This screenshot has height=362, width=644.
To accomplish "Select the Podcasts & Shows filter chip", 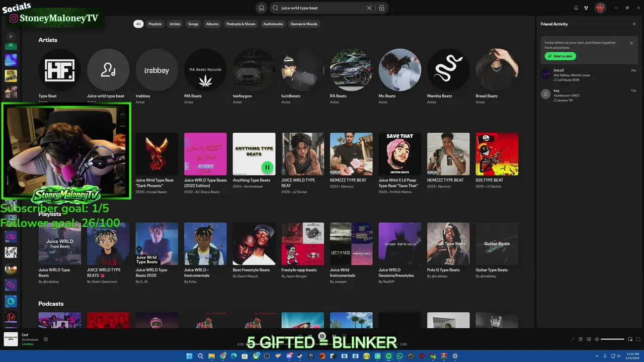I will pos(240,24).
